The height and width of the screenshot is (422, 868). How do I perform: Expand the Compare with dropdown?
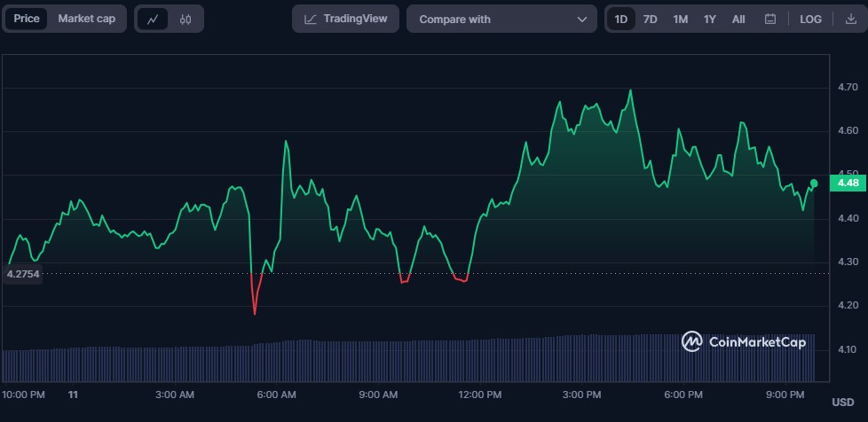(x=501, y=19)
